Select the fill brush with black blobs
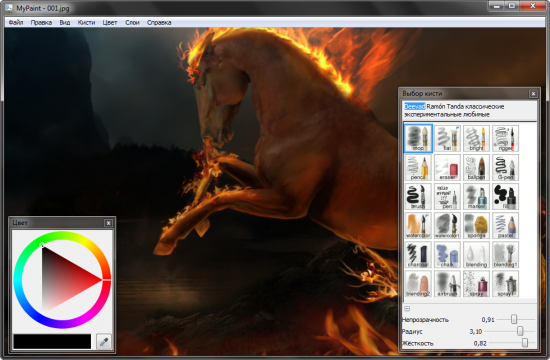 (505, 196)
